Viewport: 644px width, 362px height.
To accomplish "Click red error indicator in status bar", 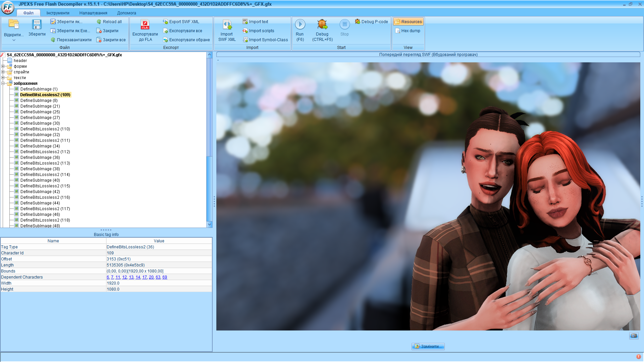I will click(x=639, y=357).
